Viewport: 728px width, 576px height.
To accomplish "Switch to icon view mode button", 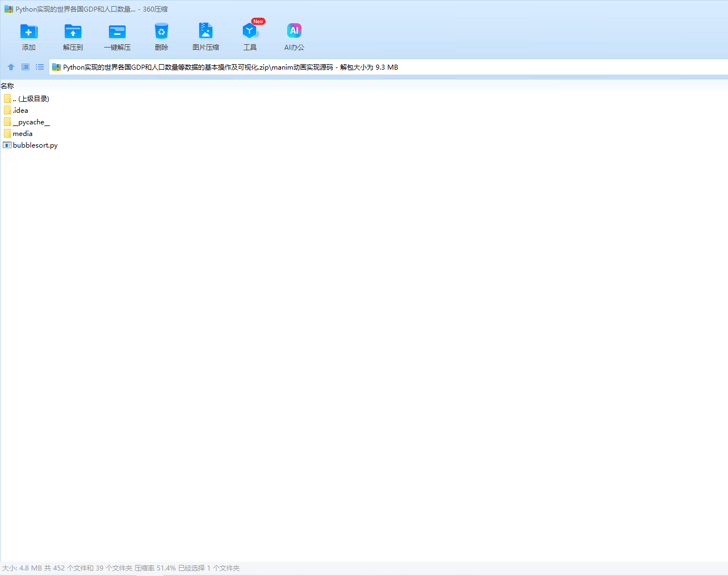I will (x=25, y=67).
